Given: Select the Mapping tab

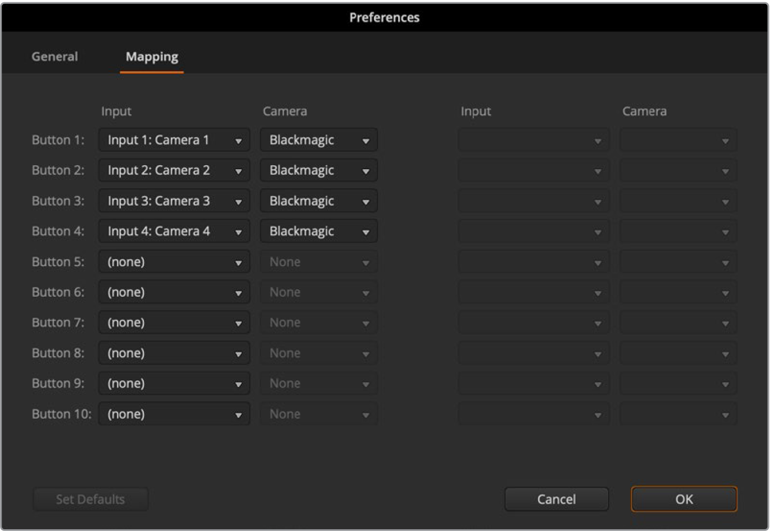Looking at the screenshot, I should pyautogui.click(x=152, y=57).
